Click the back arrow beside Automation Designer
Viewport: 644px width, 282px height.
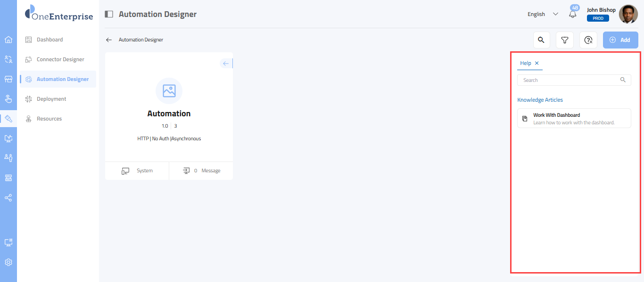pos(109,40)
